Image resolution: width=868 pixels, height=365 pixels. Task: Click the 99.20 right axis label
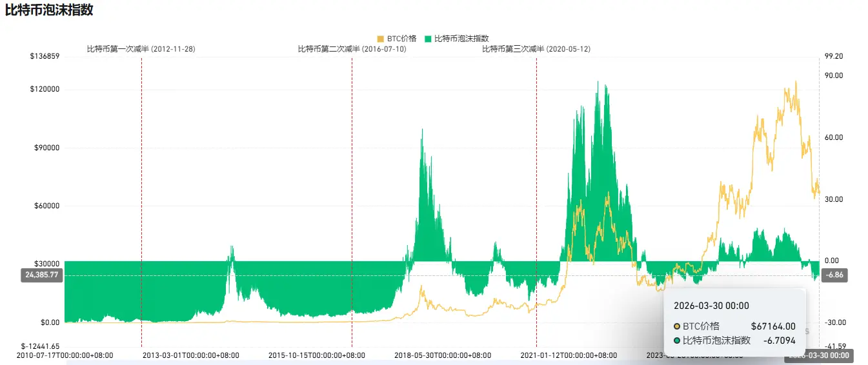tap(834, 57)
